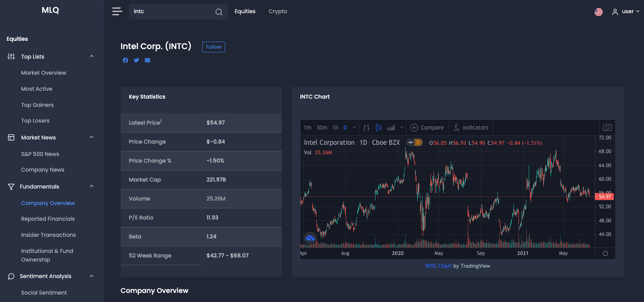Image resolution: width=644 pixels, height=302 pixels.
Task: Click the search magnifier icon
Action: [219, 12]
